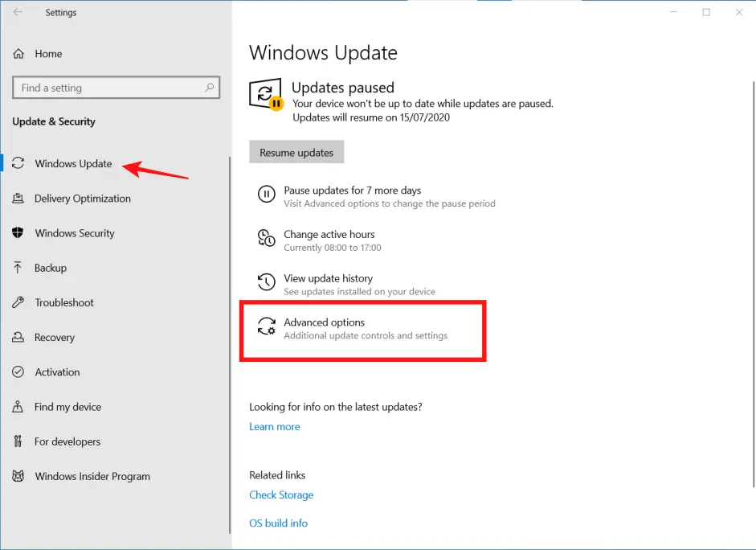Click the Related links heading
Image resolution: width=756 pixels, height=550 pixels.
pyautogui.click(x=277, y=475)
